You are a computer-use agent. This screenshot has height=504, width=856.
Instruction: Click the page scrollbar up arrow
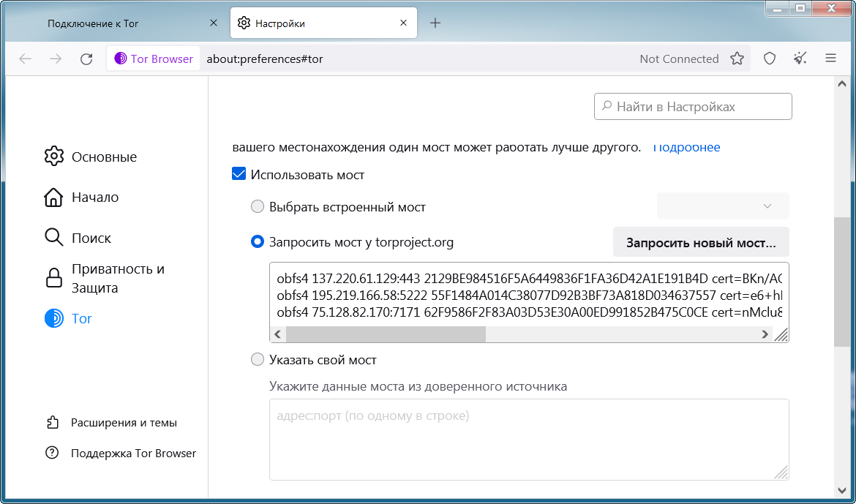[x=841, y=83]
